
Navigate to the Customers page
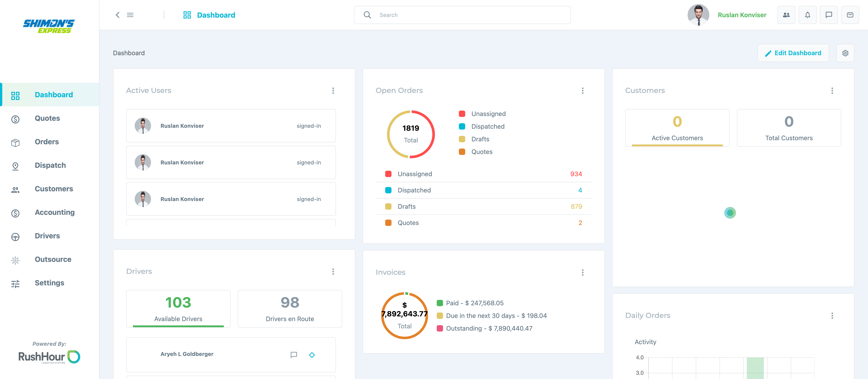[54, 189]
